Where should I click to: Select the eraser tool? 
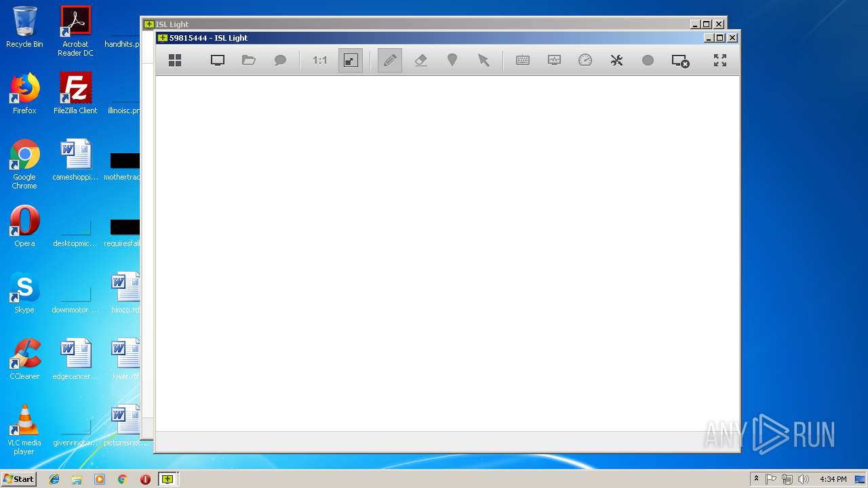click(x=421, y=60)
